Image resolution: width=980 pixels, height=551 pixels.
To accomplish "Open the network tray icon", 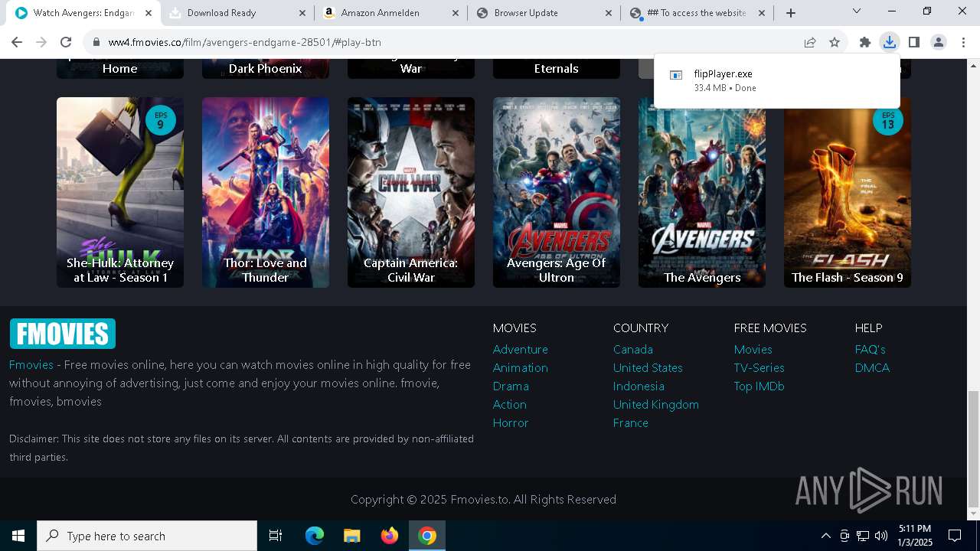I will (863, 536).
